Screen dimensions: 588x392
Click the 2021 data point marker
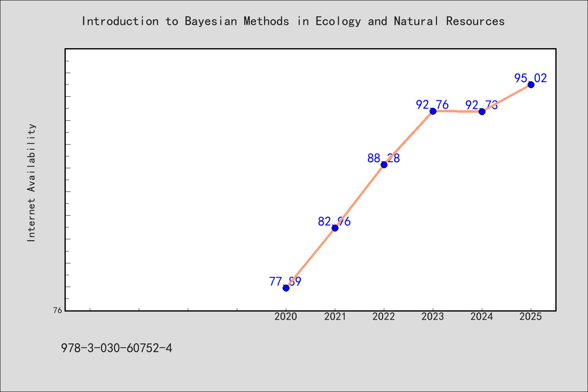click(335, 228)
